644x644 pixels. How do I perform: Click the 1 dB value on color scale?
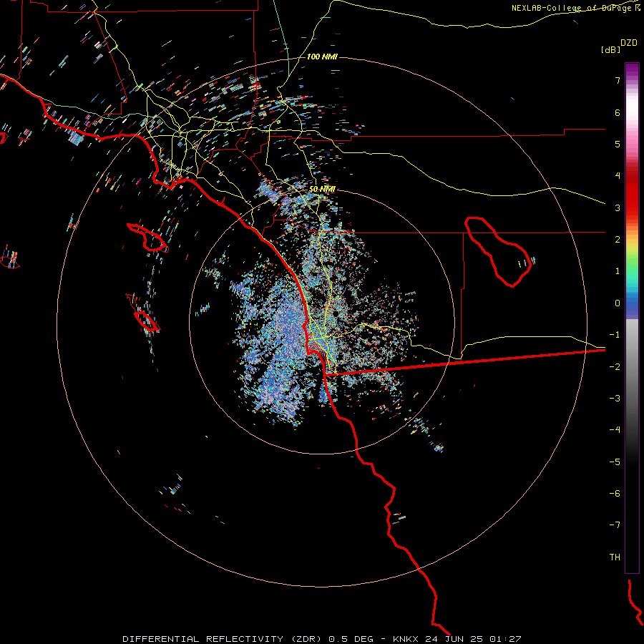coord(618,271)
